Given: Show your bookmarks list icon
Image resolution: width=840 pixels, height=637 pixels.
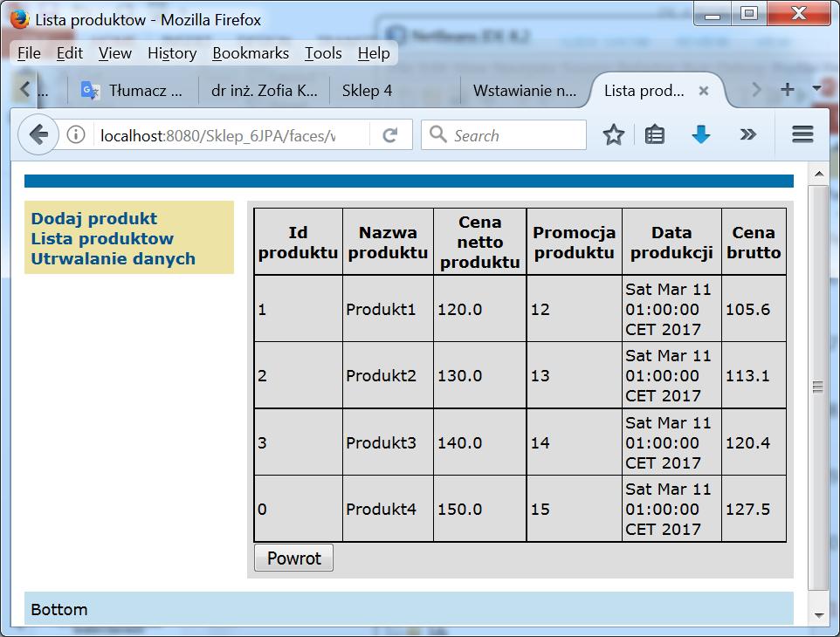Looking at the screenshot, I should click(x=655, y=134).
